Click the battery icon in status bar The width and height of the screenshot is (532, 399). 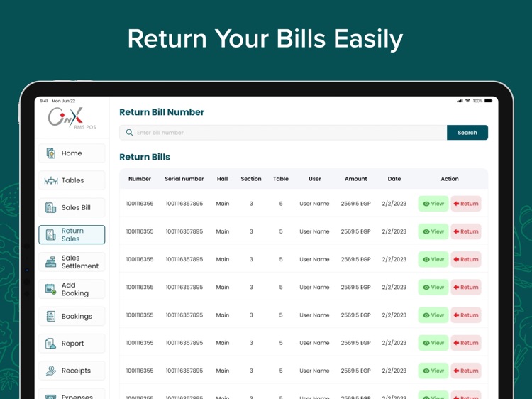(x=488, y=101)
